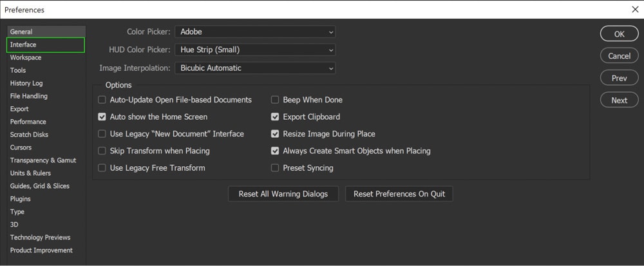Click Reset Preferences On Quit
This screenshot has height=266, width=644.
[399, 194]
